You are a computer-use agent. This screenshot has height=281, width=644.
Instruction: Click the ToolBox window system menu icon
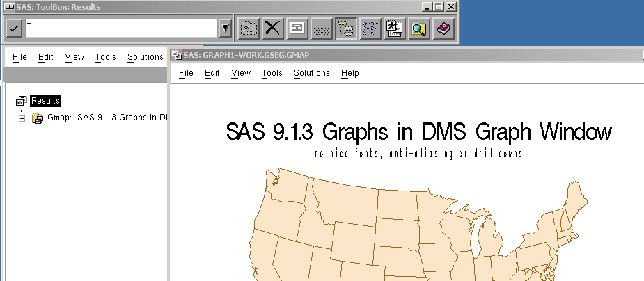[x=9, y=7]
